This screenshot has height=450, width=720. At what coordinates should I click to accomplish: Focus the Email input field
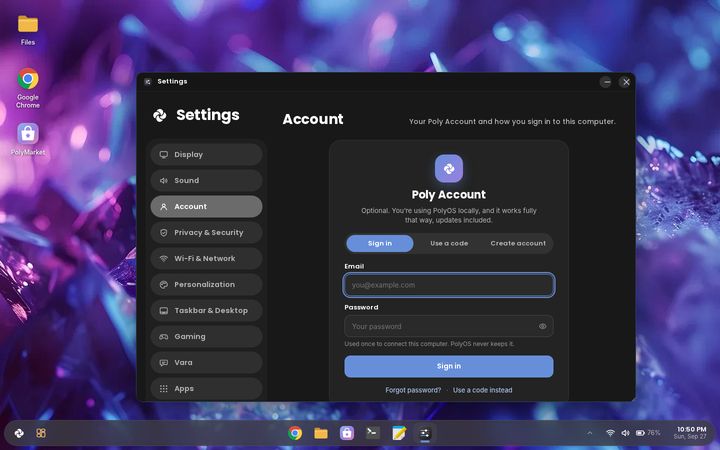coord(449,285)
